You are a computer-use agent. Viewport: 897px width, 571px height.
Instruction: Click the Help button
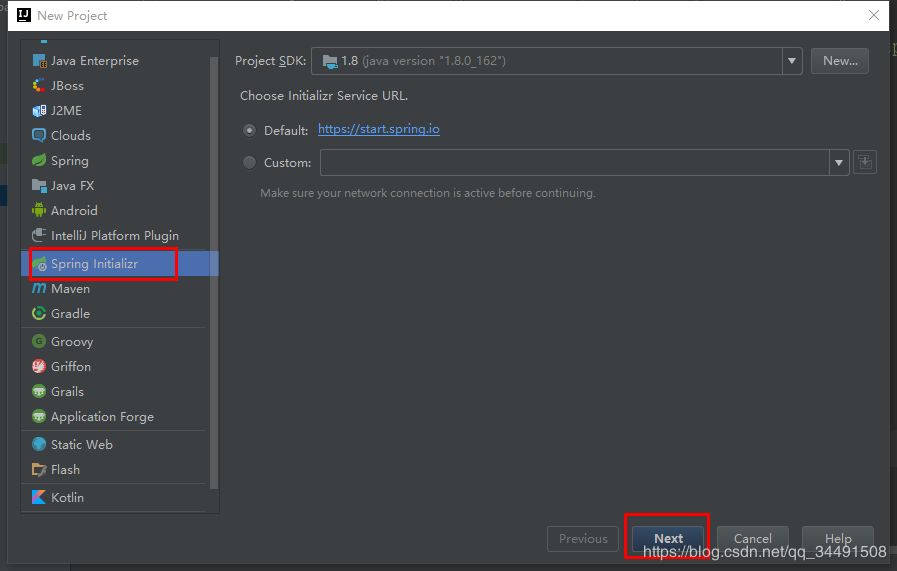click(x=838, y=538)
